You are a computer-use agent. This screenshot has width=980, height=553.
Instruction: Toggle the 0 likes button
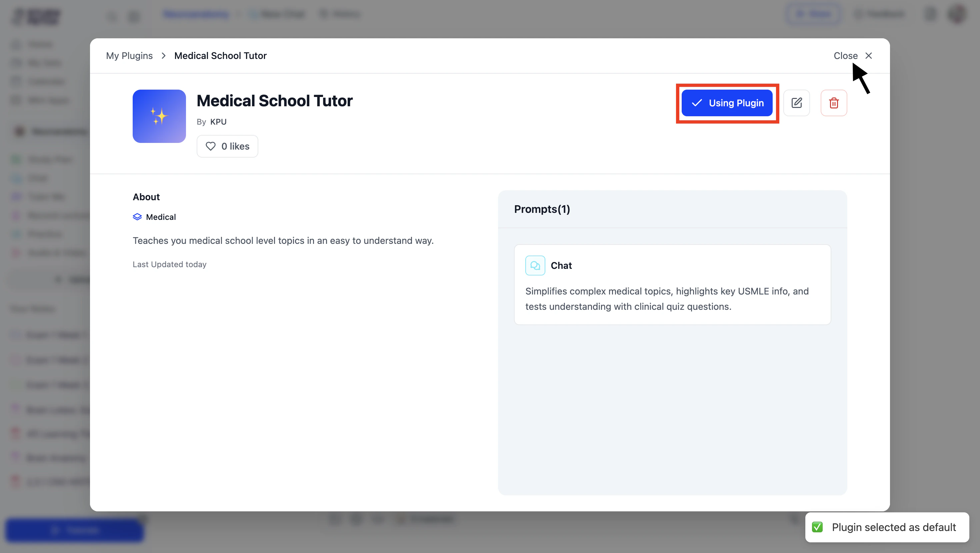[x=227, y=146]
